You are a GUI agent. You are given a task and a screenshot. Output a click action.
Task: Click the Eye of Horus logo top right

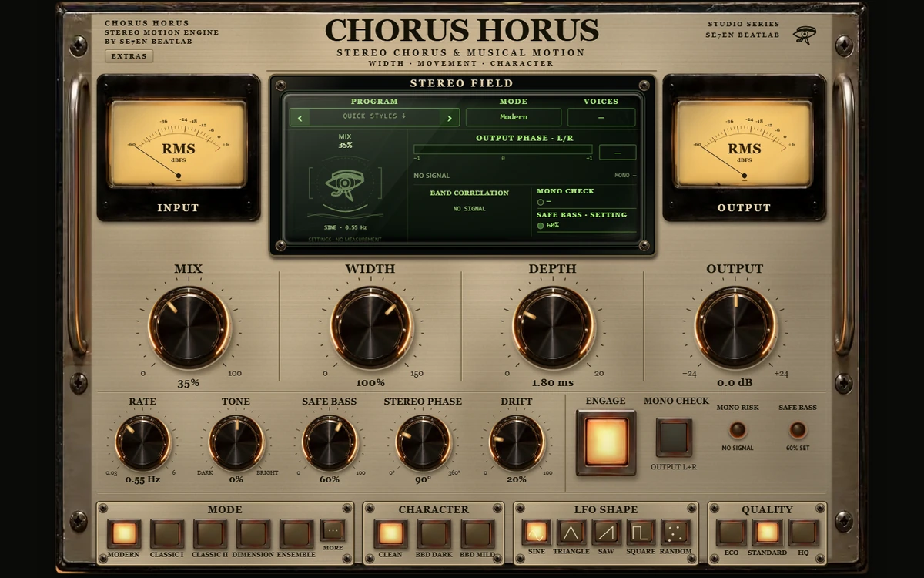point(805,35)
